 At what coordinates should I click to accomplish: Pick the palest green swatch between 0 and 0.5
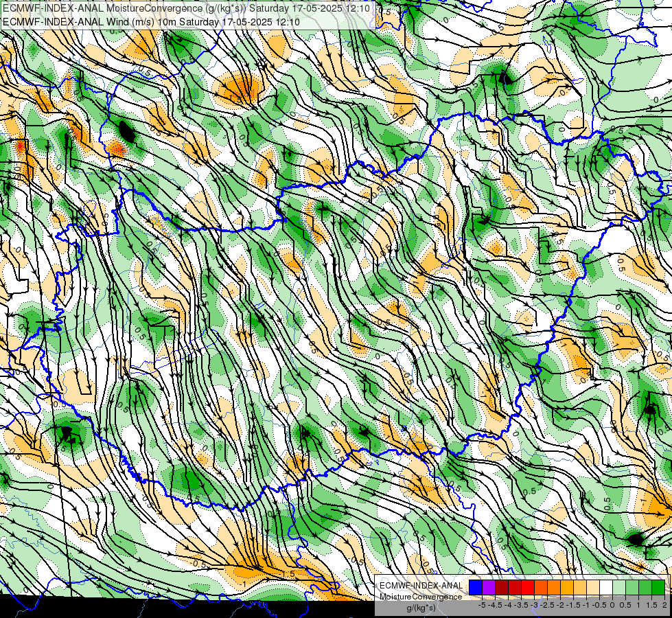click(619, 587)
